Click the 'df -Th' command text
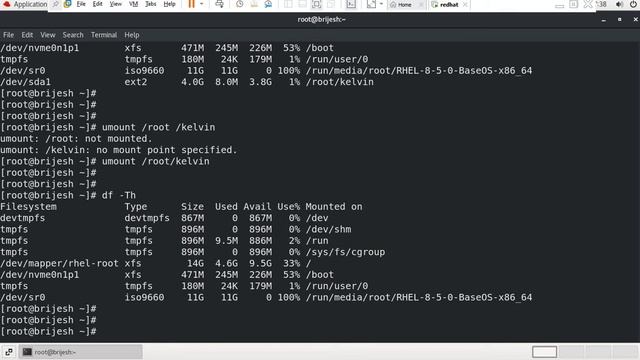 [119, 195]
